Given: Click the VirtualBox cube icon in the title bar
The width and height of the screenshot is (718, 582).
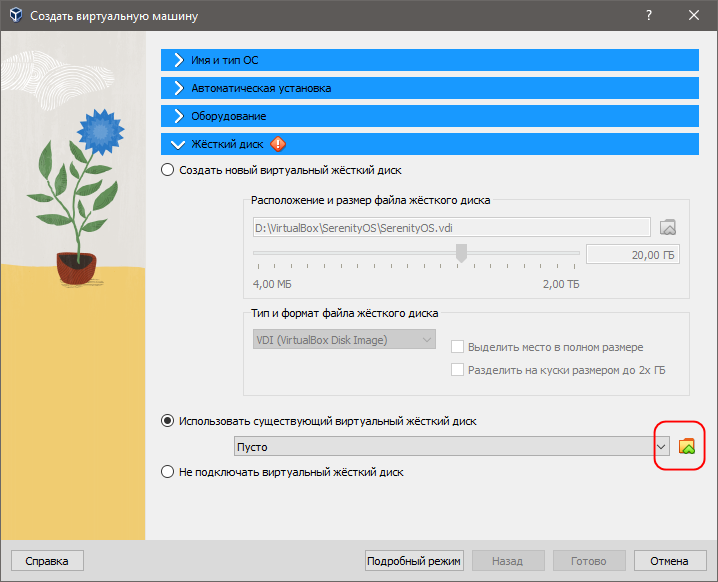Looking at the screenshot, I should (x=16, y=16).
